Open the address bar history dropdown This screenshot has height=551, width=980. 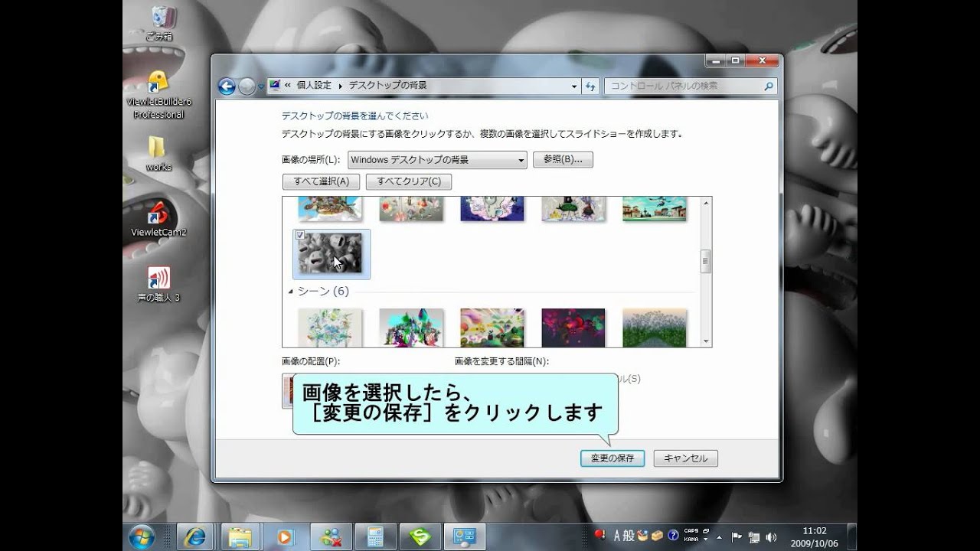pyautogui.click(x=574, y=86)
